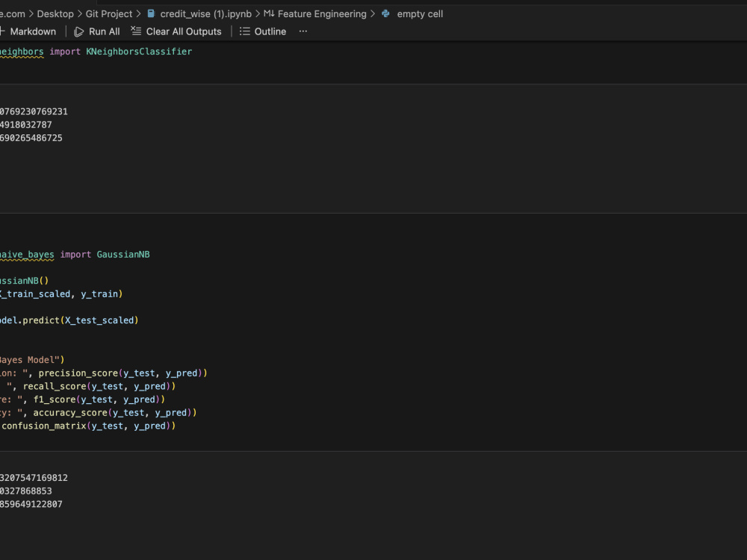The image size is (747, 560).
Task: Select credit_wise (1).ipynb in the breadcrumb
Action: (206, 13)
